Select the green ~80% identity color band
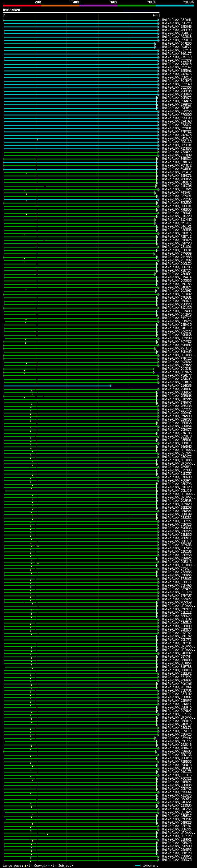197x868 pixels. click(137, 6)
